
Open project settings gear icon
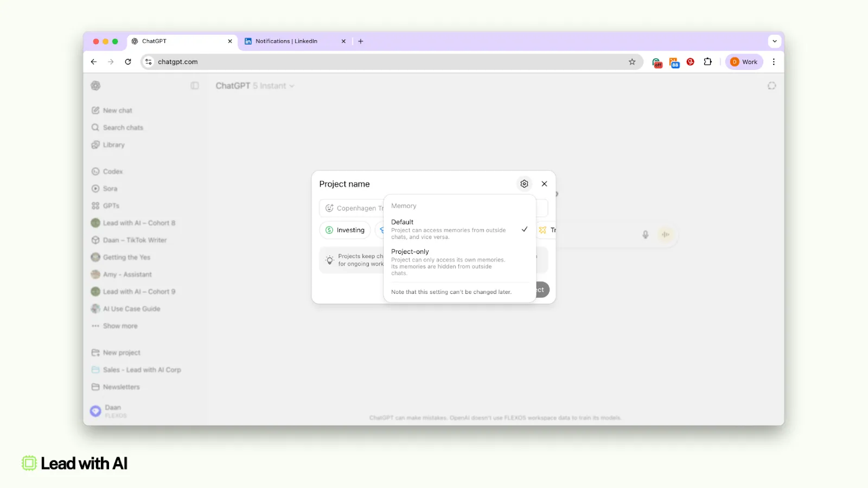(x=524, y=184)
